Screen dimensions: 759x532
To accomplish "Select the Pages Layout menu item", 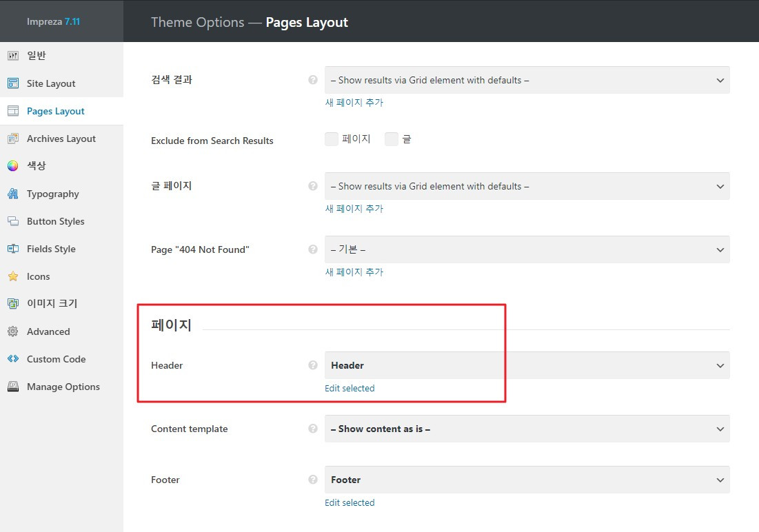I will [x=61, y=111].
